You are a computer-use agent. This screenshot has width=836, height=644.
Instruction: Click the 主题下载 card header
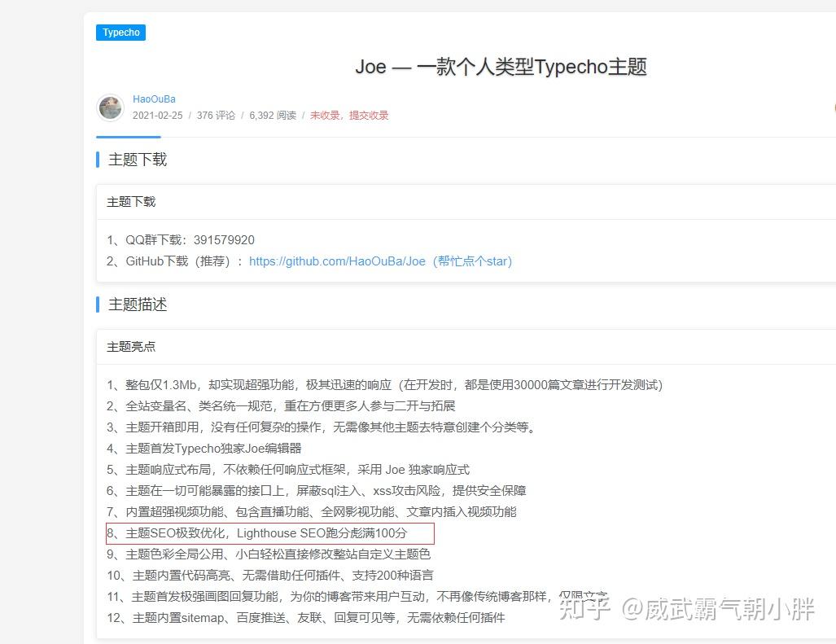click(x=130, y=202)
